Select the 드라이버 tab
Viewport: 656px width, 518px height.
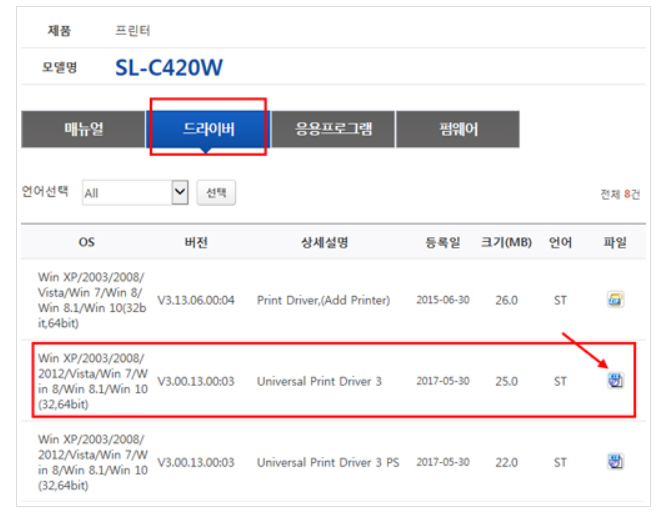[208, 129]
